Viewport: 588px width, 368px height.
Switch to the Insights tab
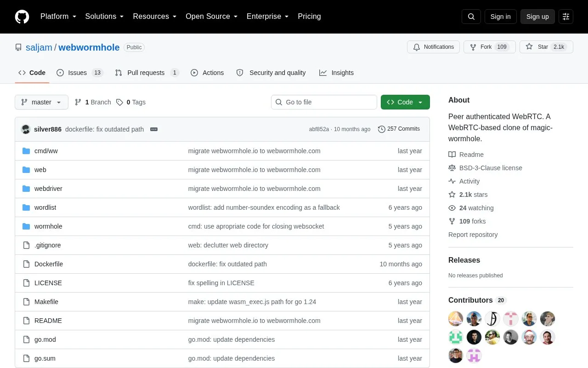(337, 73)
